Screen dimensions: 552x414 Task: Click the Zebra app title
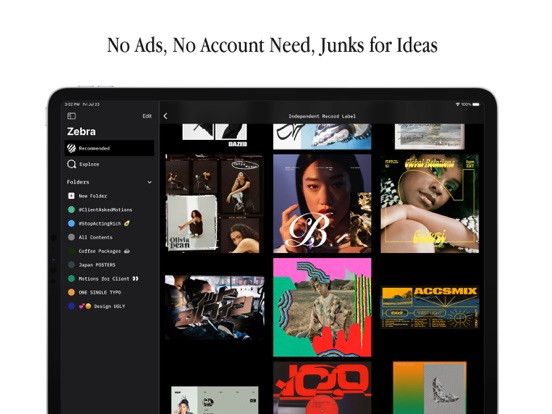pos(81,131)
